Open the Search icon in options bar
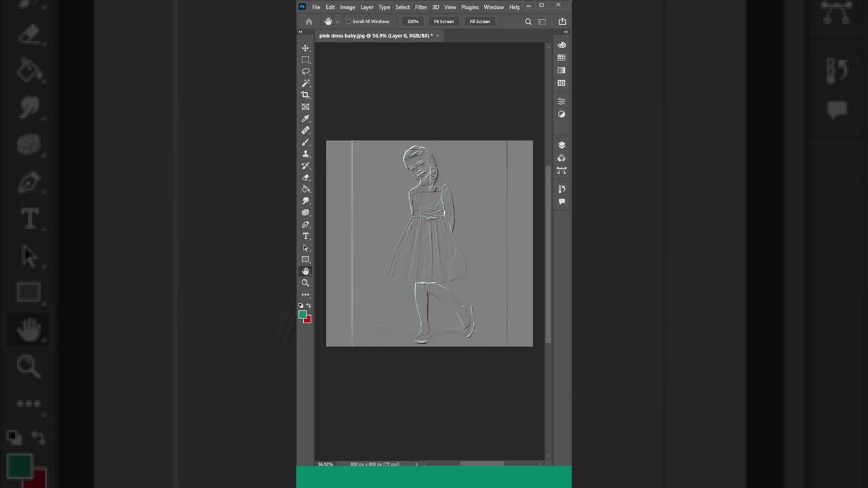Screen dimensions: 868x488 pyautogui.click(x=528, y=22)
